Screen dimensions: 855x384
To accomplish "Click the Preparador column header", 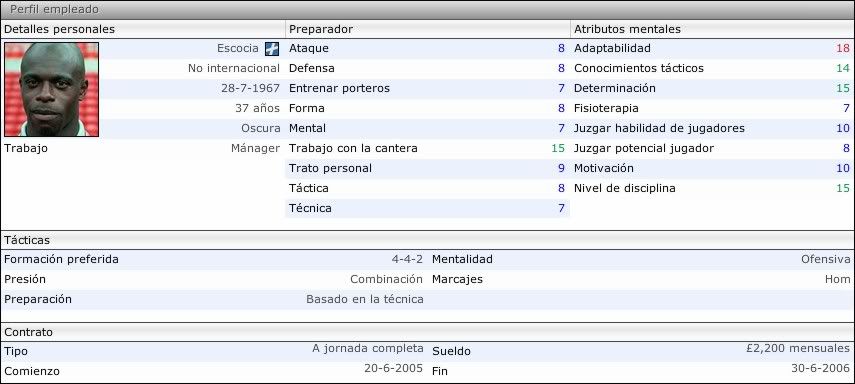I will 321,29.
